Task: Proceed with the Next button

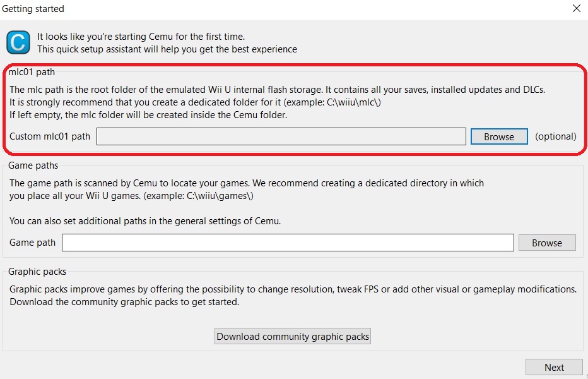Action: (554, 367)
